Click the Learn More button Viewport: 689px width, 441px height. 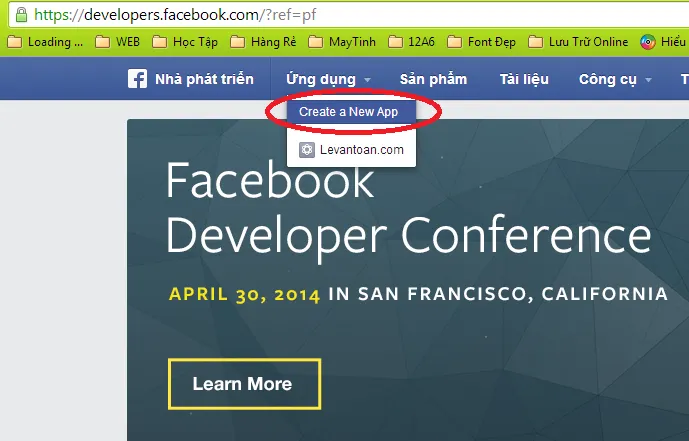click(x=244, y=384)
